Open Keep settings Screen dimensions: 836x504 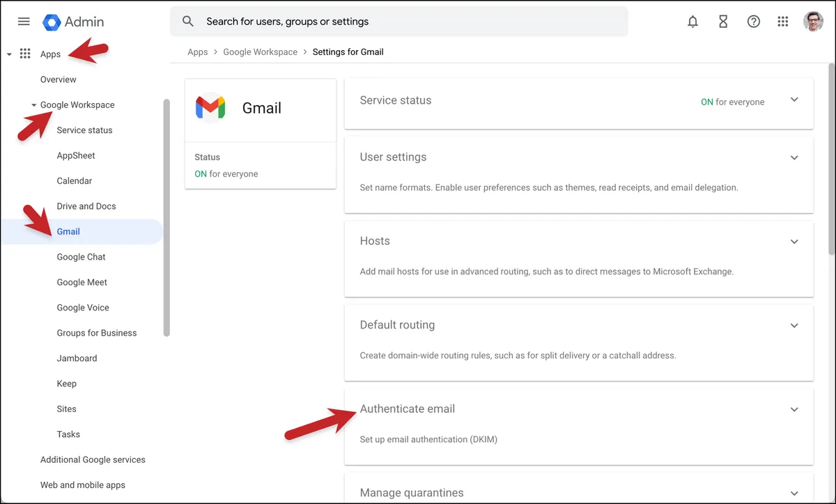tap(67, 384)
